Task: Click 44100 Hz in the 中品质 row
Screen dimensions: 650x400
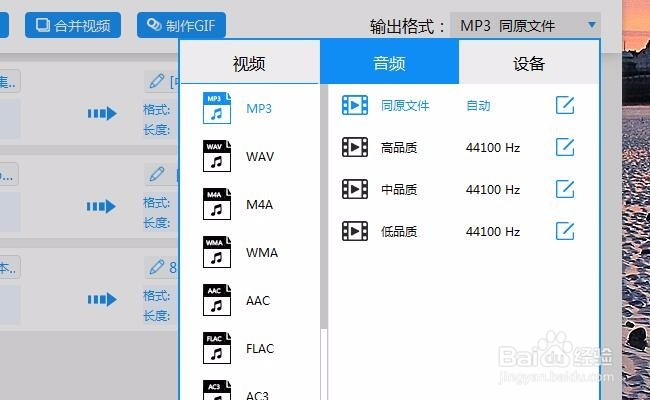Action: point(493,189)
